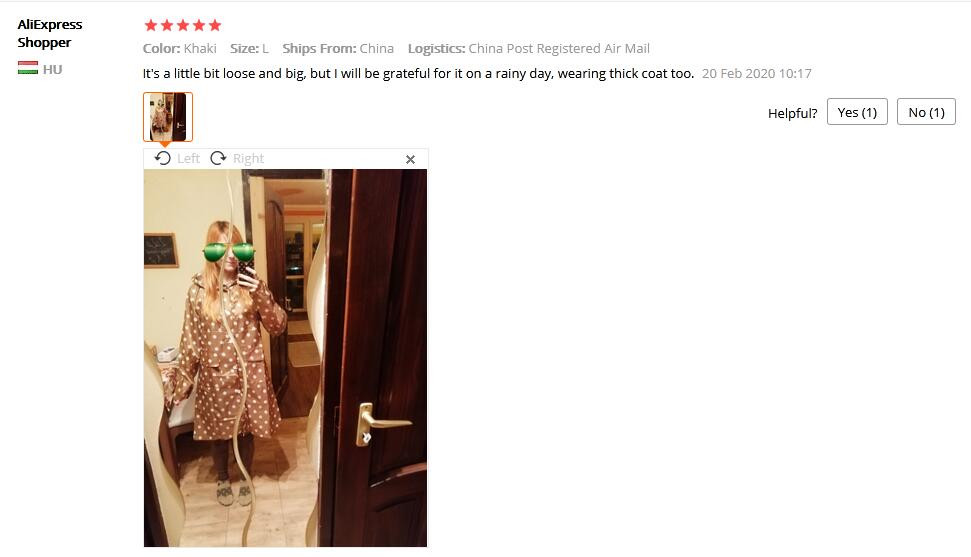Click the third red rating star
Viewport: 971px width, 557px height.
(x=183, y=25)
